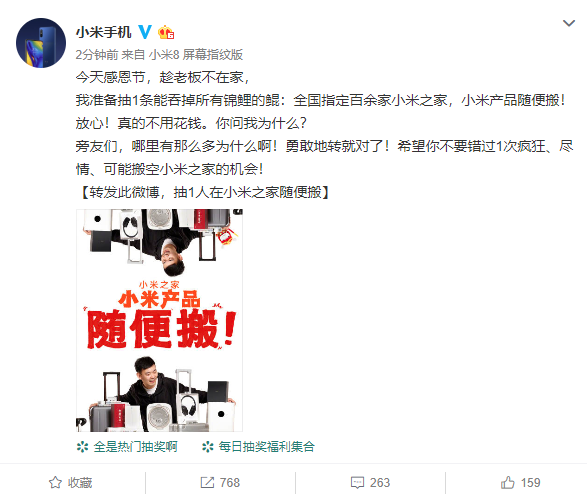Click the 收藏 button label
This screenshot has width=587, height=496.
pyautogui.click(x=80, y=483)
